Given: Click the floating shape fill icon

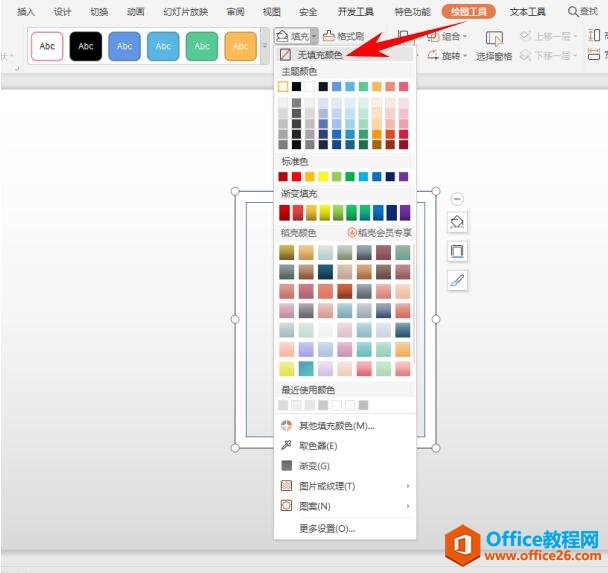Looking at the screenshot, I should pos(457,222).
